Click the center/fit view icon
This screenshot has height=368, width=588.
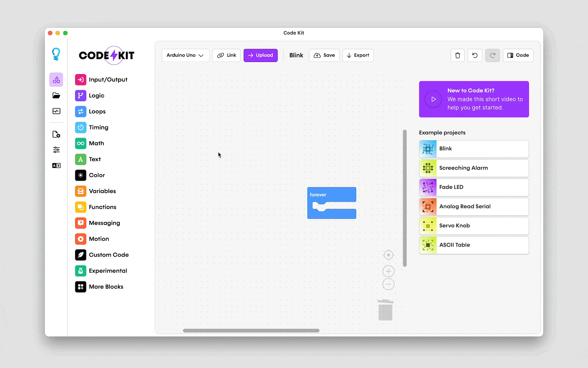388,255
